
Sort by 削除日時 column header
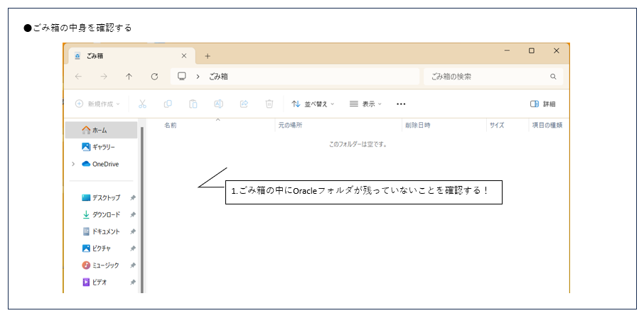point(418,126)
